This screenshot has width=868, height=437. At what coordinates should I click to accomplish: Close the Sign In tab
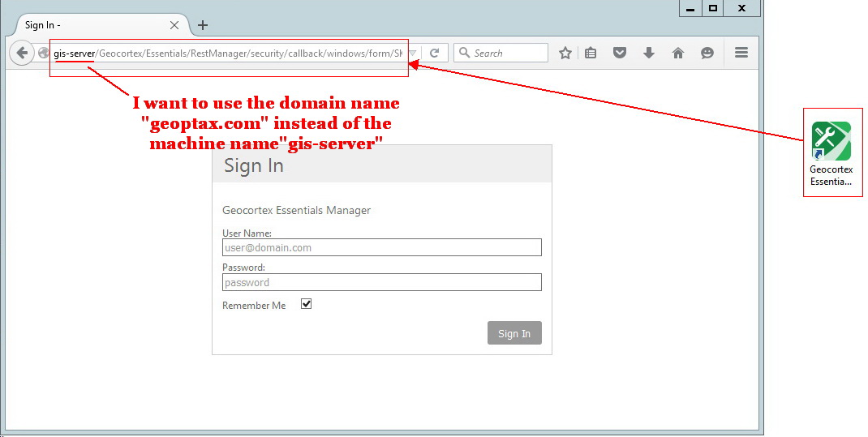click(x=174, y=25)
